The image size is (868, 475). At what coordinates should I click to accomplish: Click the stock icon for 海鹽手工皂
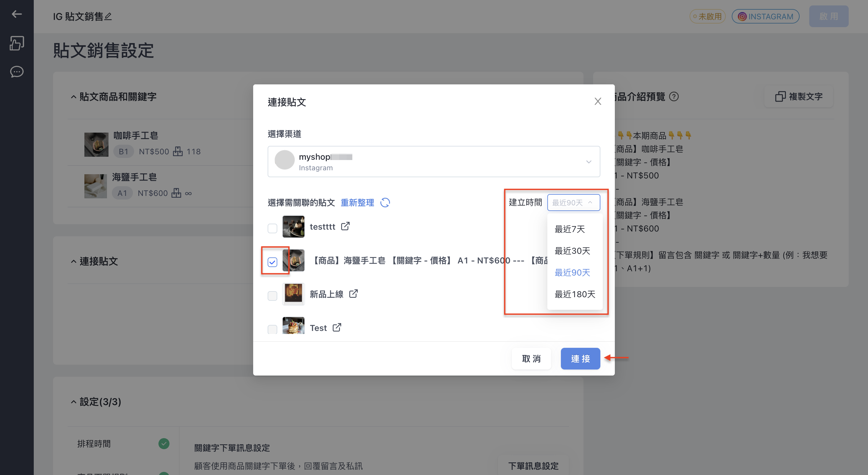pos(176,193)
